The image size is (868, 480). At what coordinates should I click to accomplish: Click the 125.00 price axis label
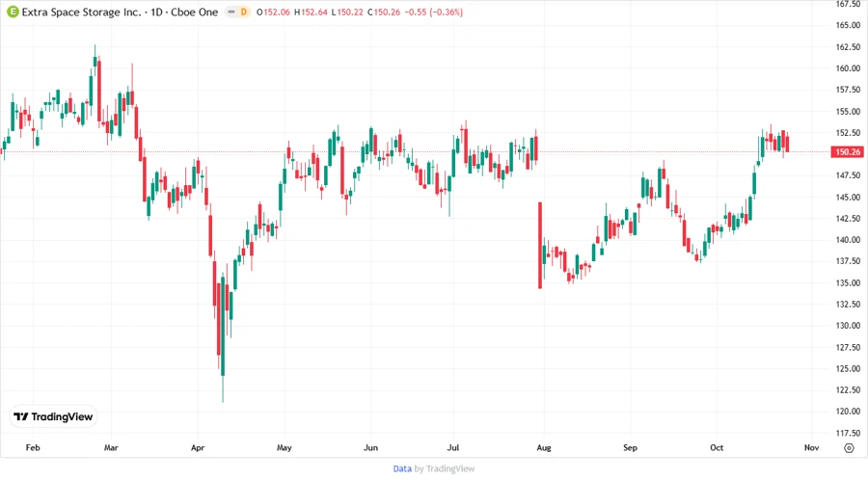click(x=848, y=368)
